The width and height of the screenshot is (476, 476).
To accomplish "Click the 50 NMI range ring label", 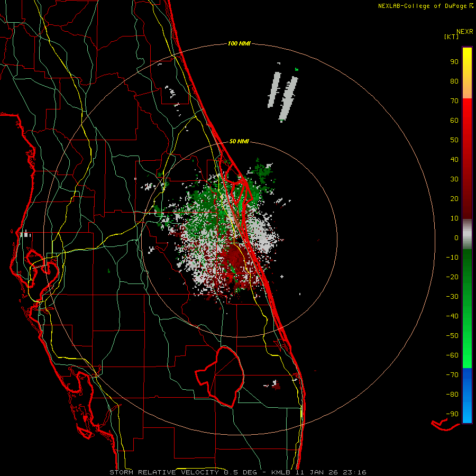I will 239,141.
